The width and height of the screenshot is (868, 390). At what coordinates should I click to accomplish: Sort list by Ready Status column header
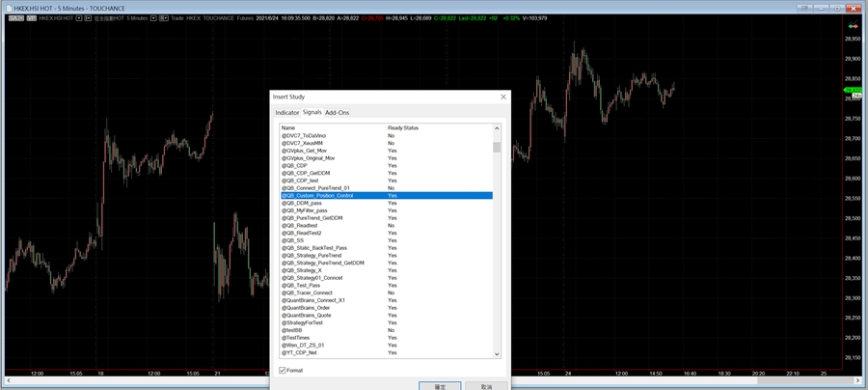click(403, 127)
